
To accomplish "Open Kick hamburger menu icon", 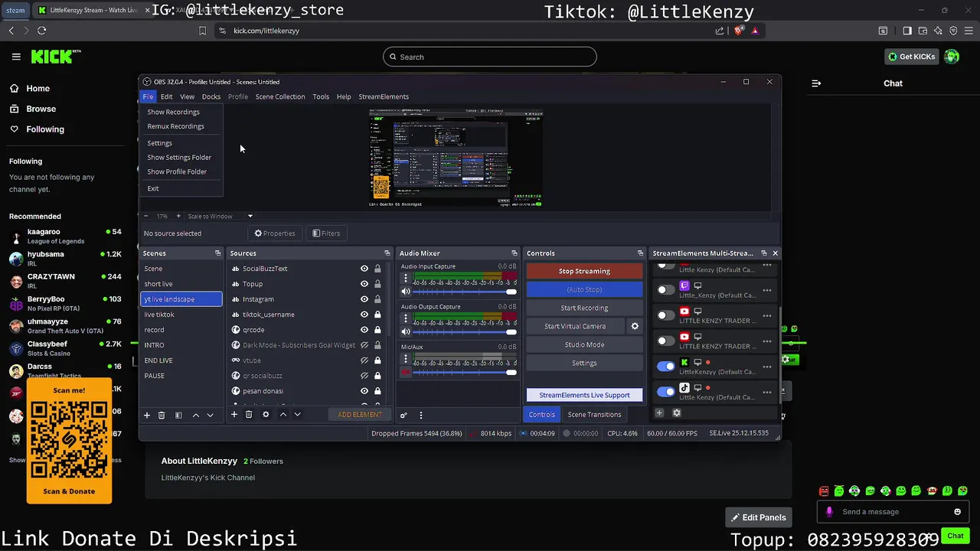I will coord(16,57).
